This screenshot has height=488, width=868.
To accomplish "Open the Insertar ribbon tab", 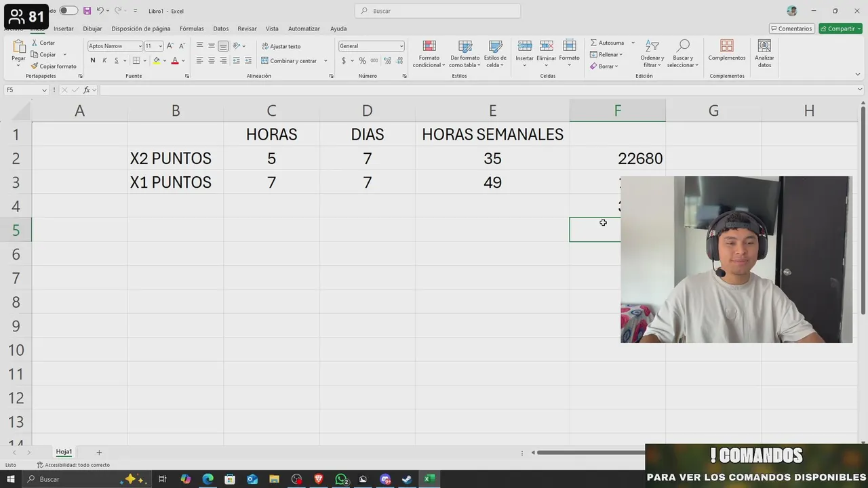I will [x=64, y=28].
